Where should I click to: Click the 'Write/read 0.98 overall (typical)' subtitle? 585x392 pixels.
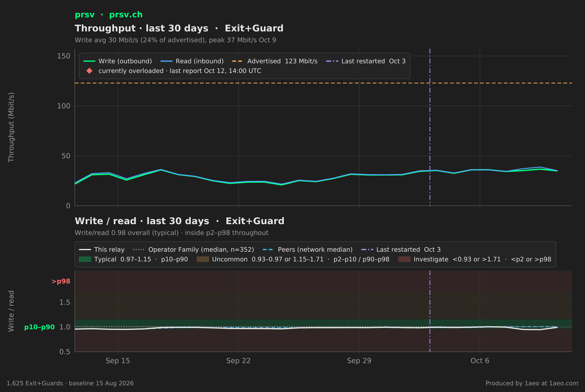click(172, 233)
